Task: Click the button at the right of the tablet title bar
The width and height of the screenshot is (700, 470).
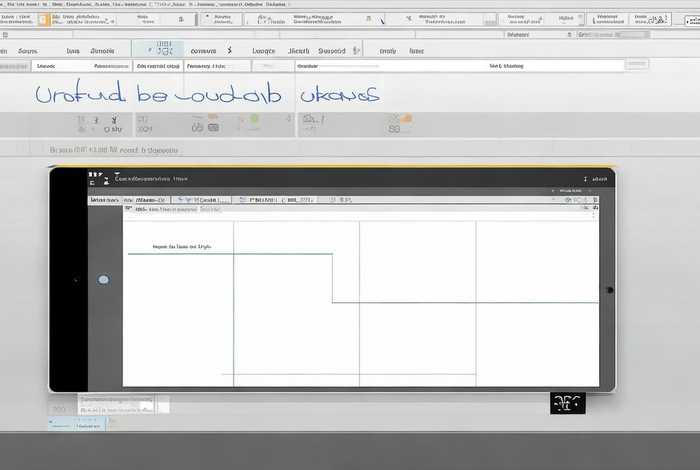Action: point(598,179)
